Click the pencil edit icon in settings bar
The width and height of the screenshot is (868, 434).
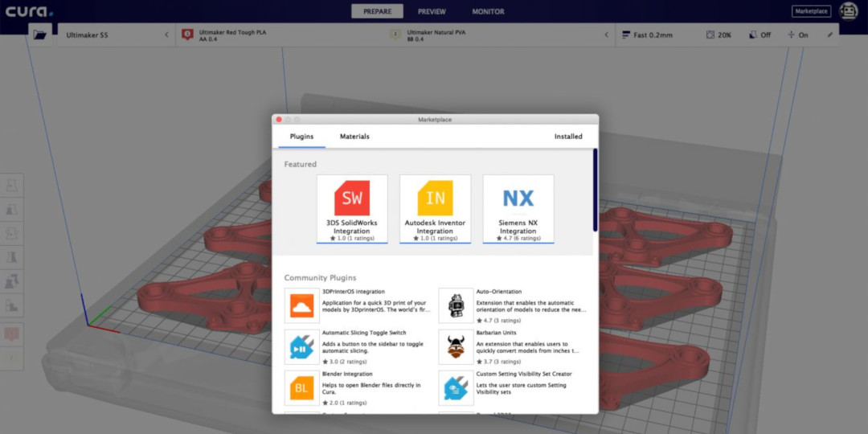pyautogui.click(x=829, y=35)
